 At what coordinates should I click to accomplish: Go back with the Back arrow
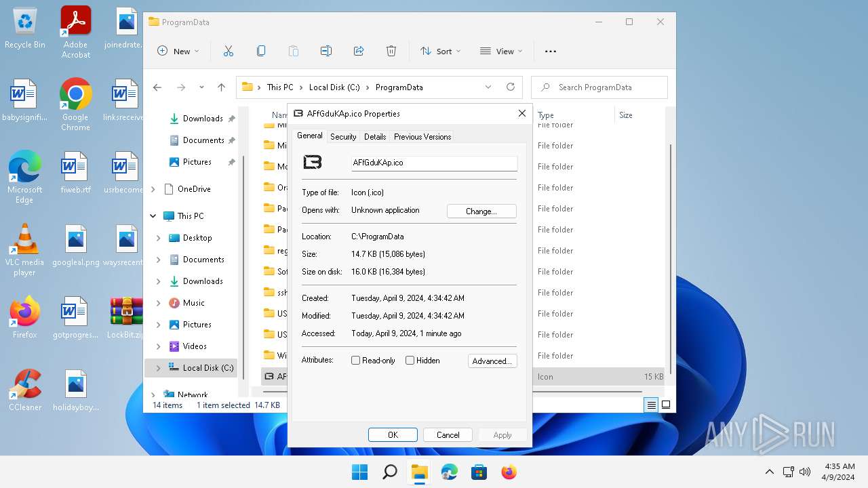pos(157,87)
